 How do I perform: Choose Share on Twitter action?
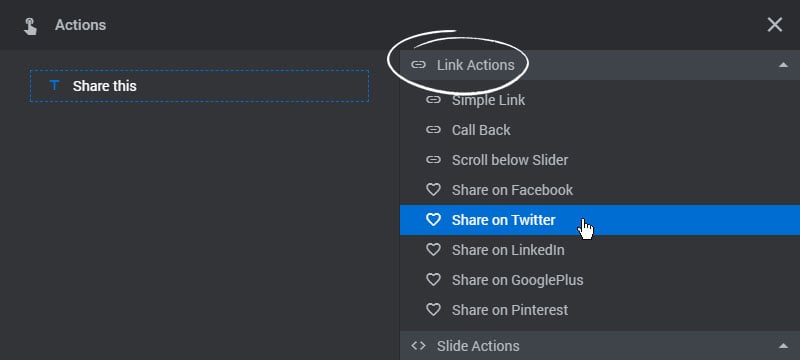click(600, 220)
